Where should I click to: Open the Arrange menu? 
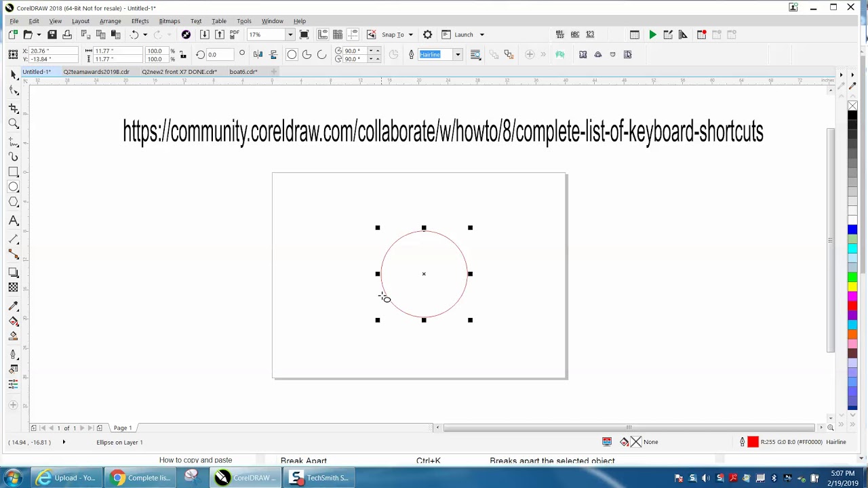pos(110,21)
